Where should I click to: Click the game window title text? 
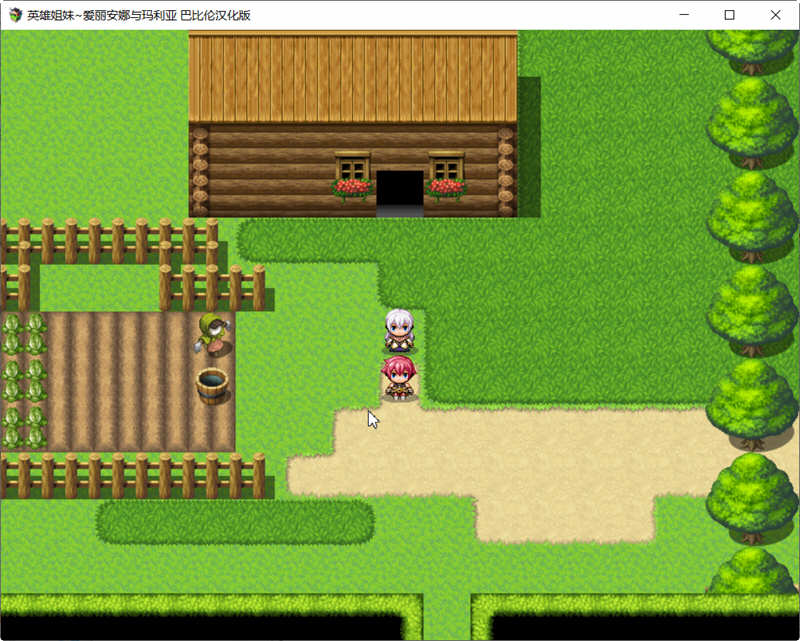[x=140, y=15]
